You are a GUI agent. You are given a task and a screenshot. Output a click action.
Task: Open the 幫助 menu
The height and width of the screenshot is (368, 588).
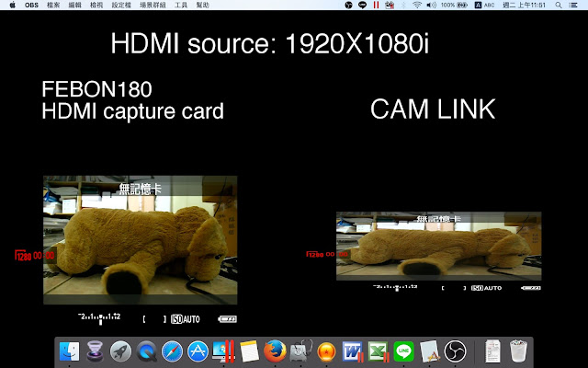coord(202,5)
